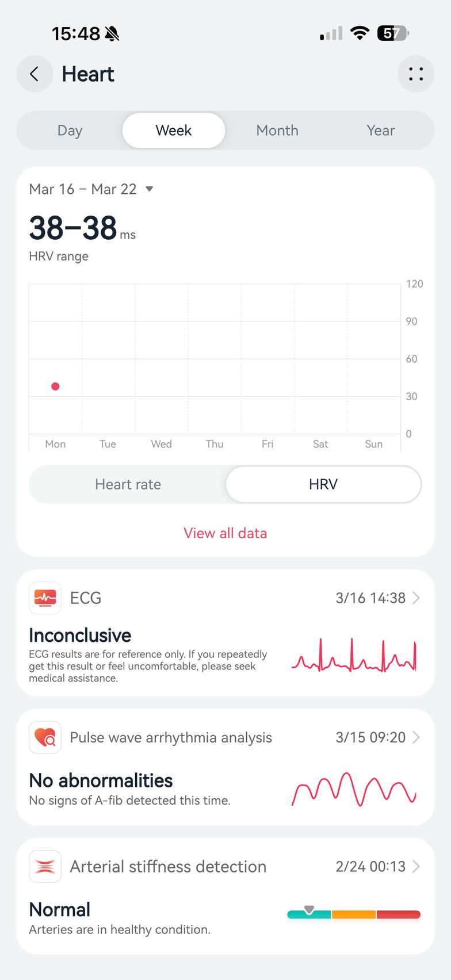451x980 pixels.
Task: Tap the pulse wave arrhythmia analysis icon
Action: point(45,737)
